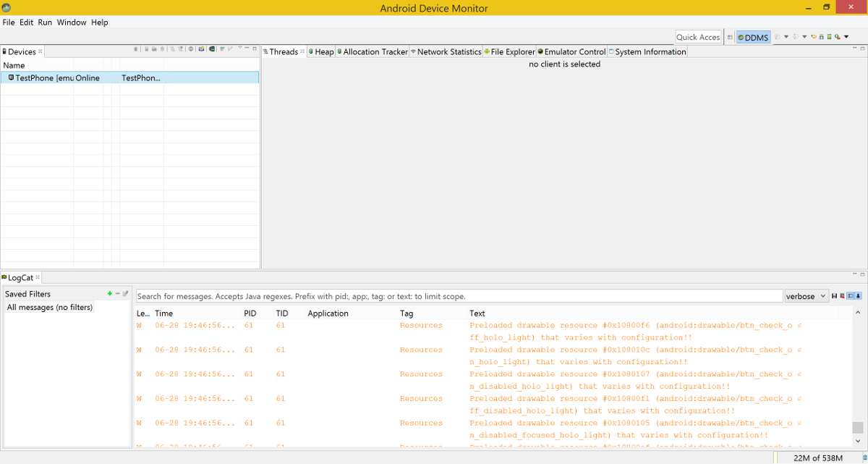Image resolution: width=868 pixels, height=464 pixels.
Task: Close the LogCat tab
Action: point(38,277)
